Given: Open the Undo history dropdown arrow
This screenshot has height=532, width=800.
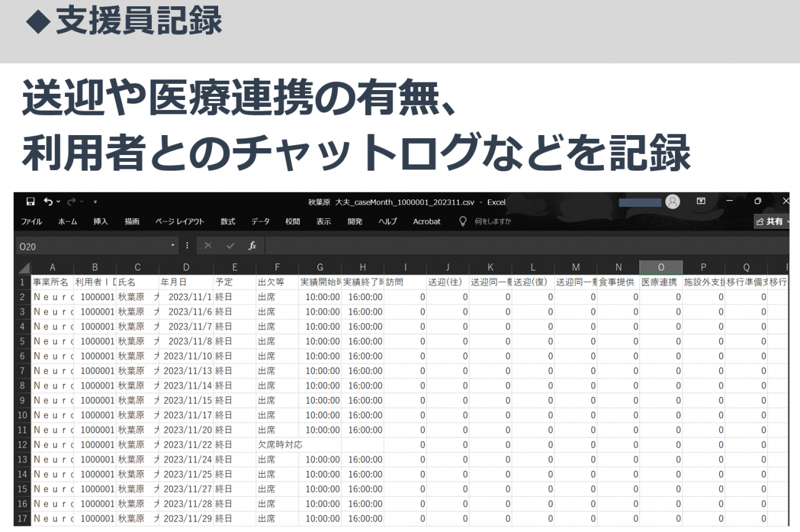Looking at the screenshot, I should pos(59,201).
